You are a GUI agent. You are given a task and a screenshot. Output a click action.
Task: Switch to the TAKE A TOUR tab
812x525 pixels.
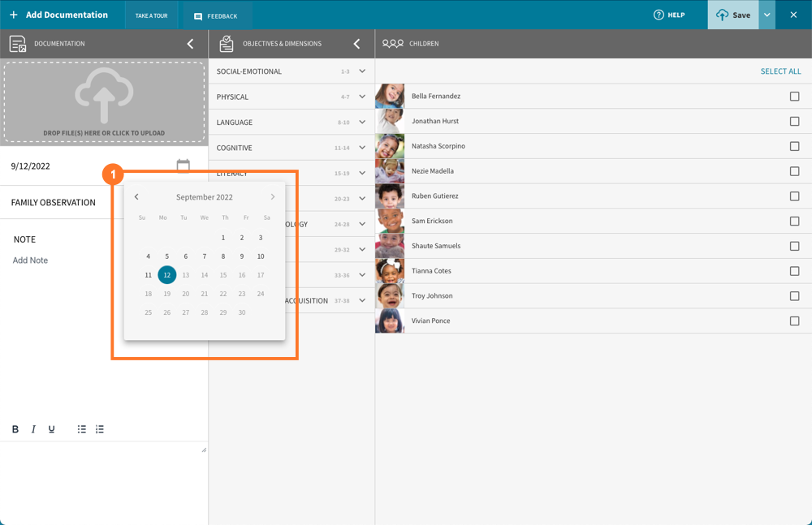pyautogui.click(x=151, y=14)
